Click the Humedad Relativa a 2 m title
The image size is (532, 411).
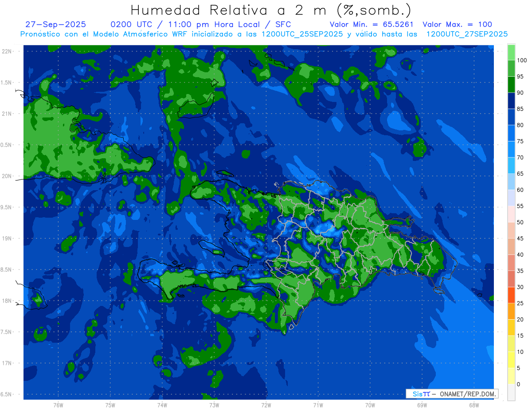coord(271,10)
